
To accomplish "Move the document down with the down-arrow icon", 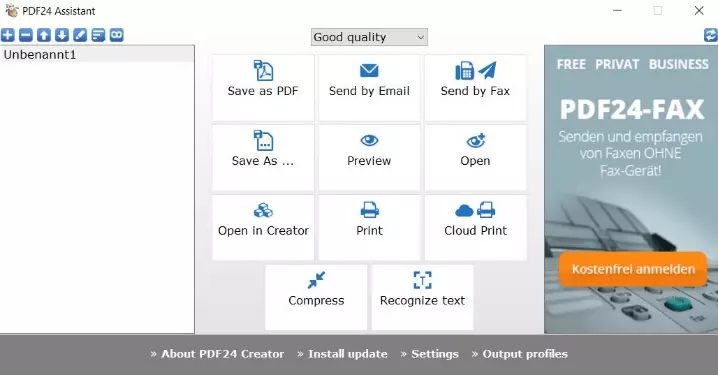I will [x=62, y=35].
